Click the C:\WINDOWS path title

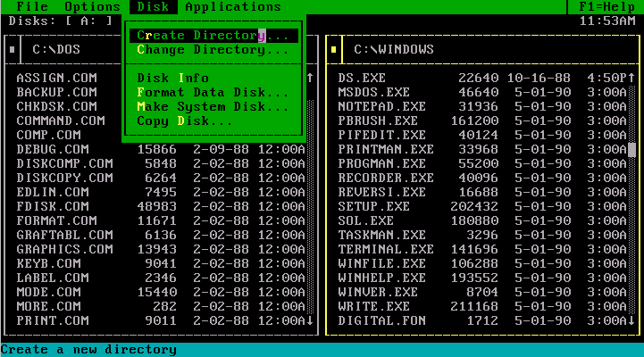(x=394, y=50)
